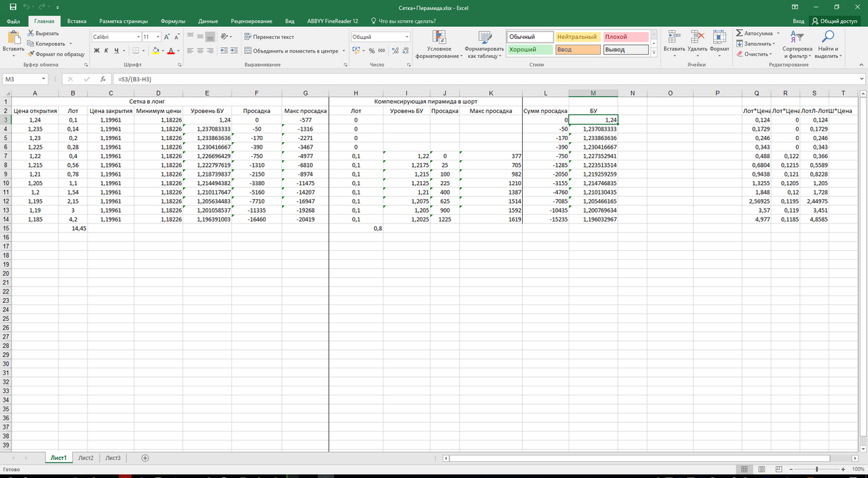The width and height of the screenshot is (868, 478).
Task: Open the Calibri font name dropdown
Action: 139,36
